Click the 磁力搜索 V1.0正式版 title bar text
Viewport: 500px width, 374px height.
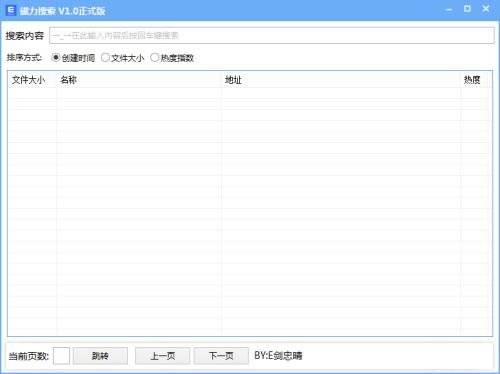(62, 11)
